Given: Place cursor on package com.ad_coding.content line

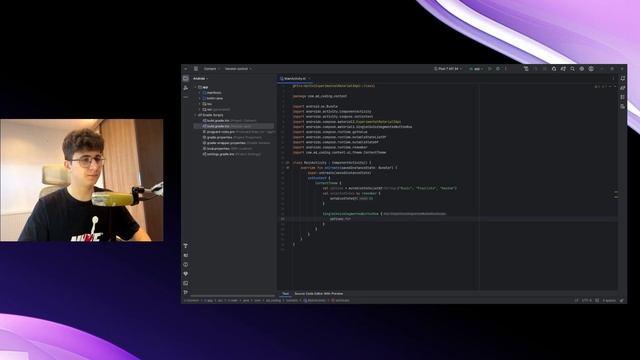Looking at the screenshot, I should pyautogui.click(x=320, y=96).
